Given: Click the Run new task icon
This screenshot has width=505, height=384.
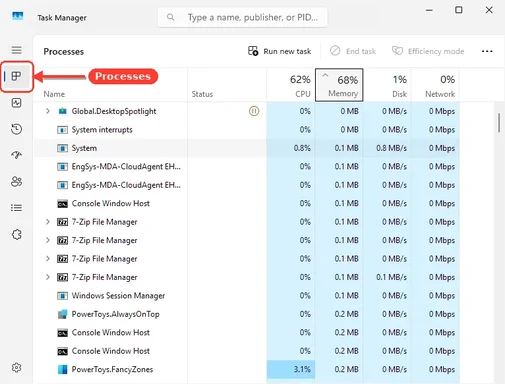Looking at the screenshot, I should (x=253, y=51).
